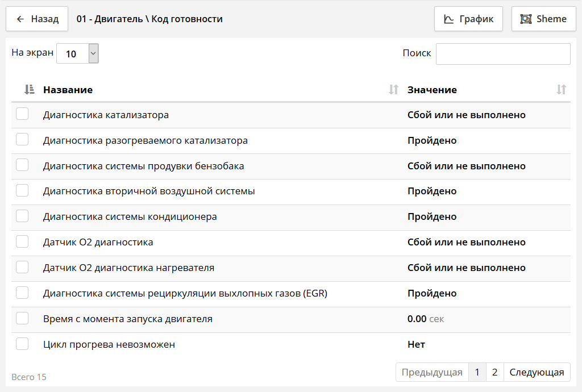The image size is (582, 392).
Task: Click into the Поиск search field
Action: coord(502,53)
